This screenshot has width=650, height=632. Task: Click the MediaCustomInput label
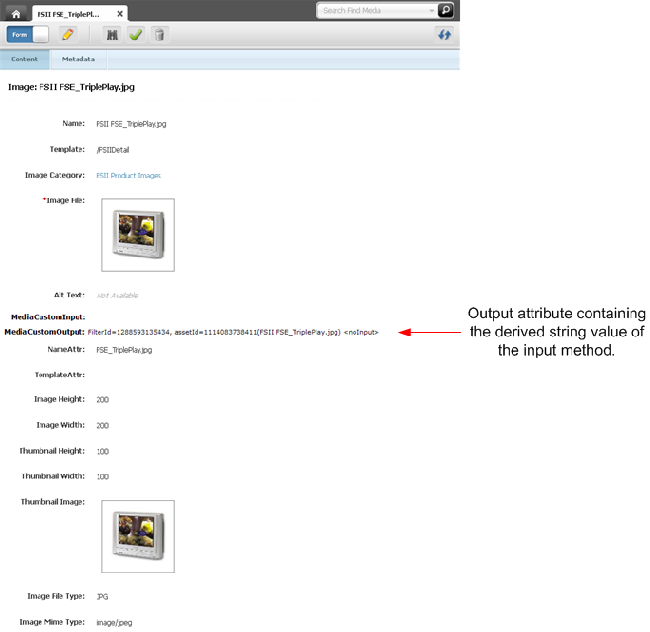48,317
